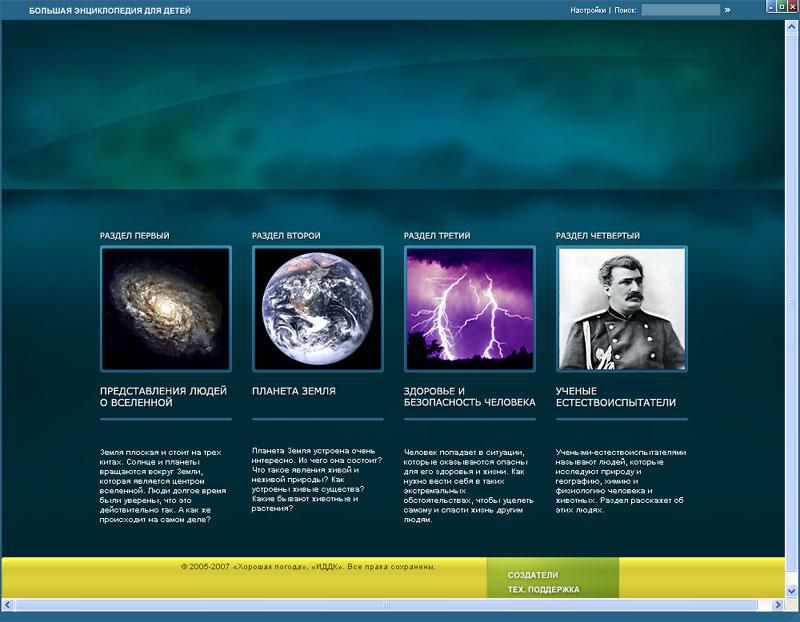Open "Представления людей о Вселенной" title
This screenshot has height=622, width=800.
pos(163,396)
